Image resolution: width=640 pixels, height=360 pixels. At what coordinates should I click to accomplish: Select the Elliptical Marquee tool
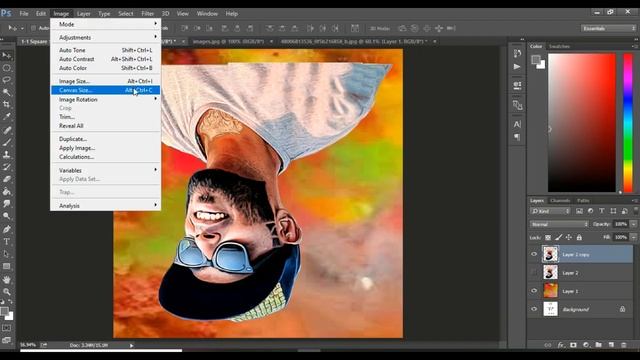[7, 68]
